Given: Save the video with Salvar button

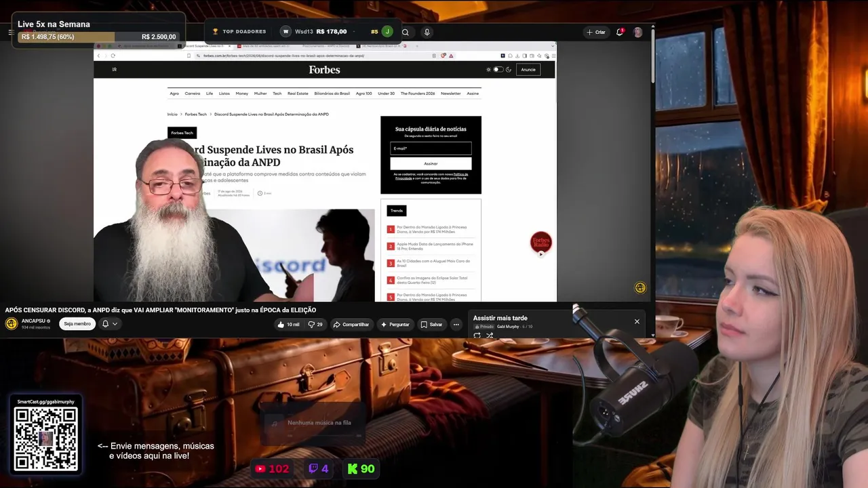Looking at the screenshot, I should 431,325.
